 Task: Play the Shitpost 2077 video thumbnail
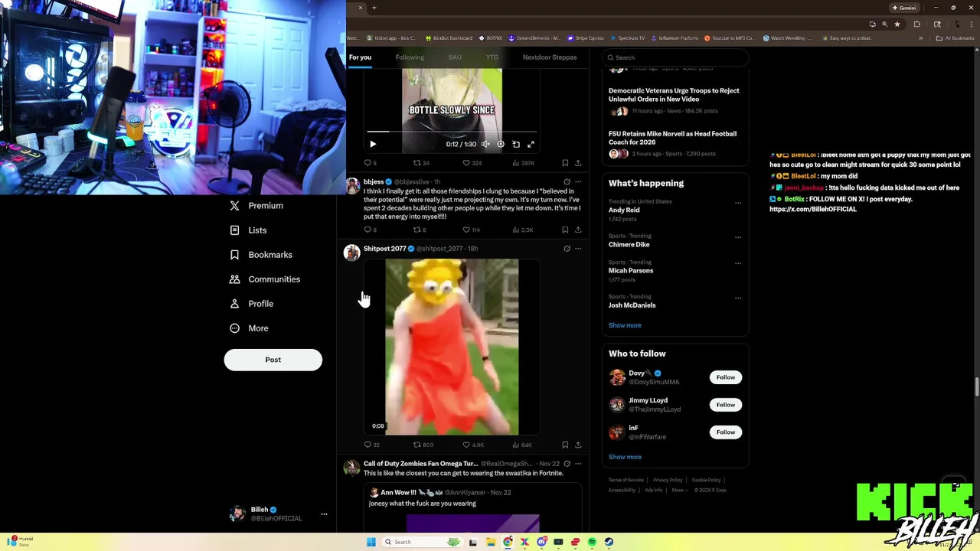452,347
